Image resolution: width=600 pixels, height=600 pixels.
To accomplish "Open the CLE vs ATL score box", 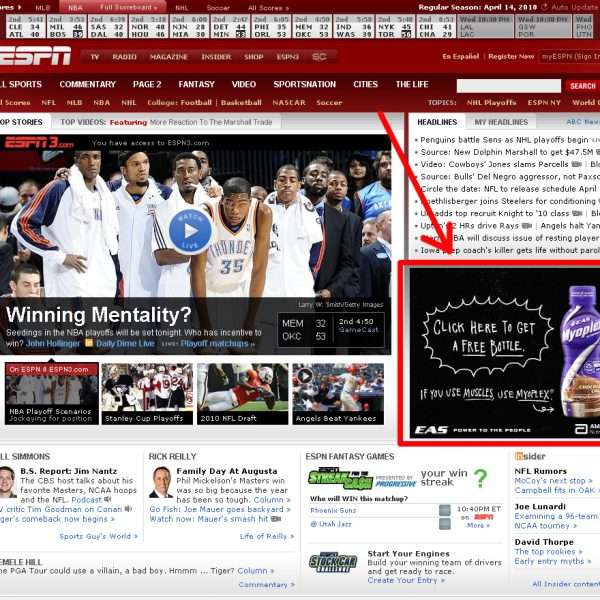I will coord(25,26).
